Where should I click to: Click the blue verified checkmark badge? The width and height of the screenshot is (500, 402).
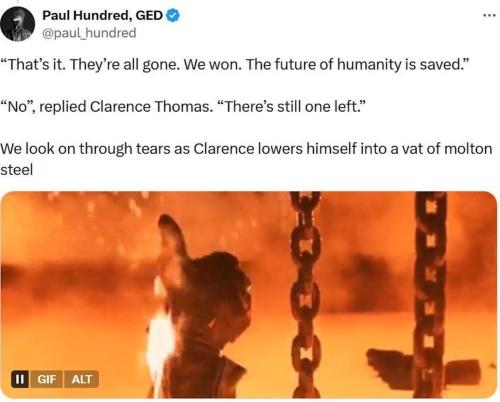[x=173, y=15]
